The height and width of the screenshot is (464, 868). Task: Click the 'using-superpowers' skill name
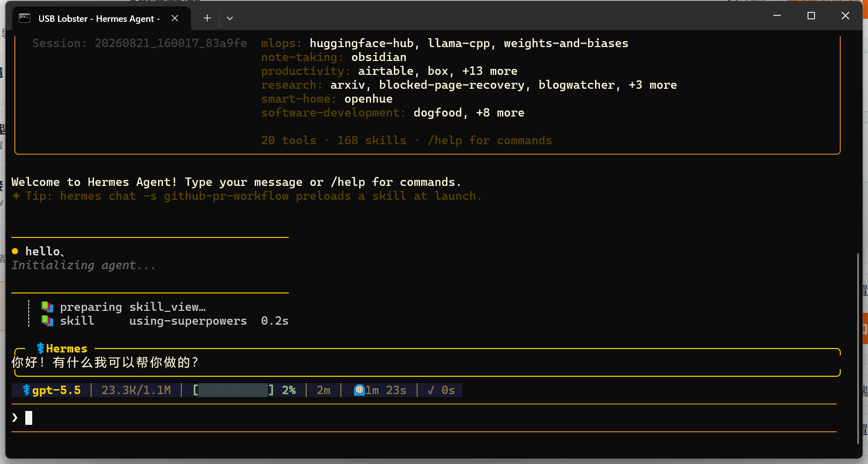[x=188, y=321]
